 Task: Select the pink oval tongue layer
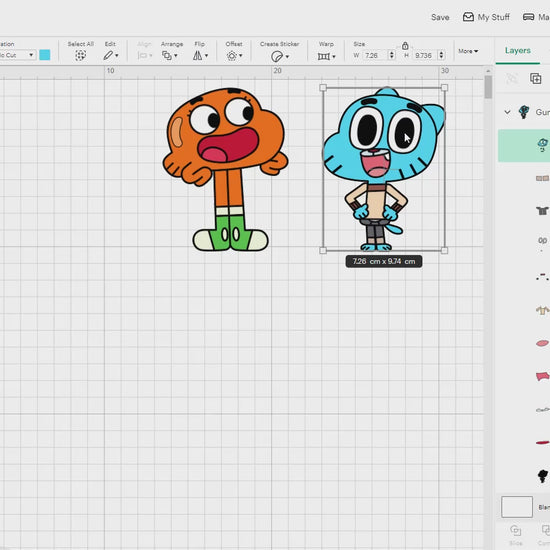click(x=542, y=343)
